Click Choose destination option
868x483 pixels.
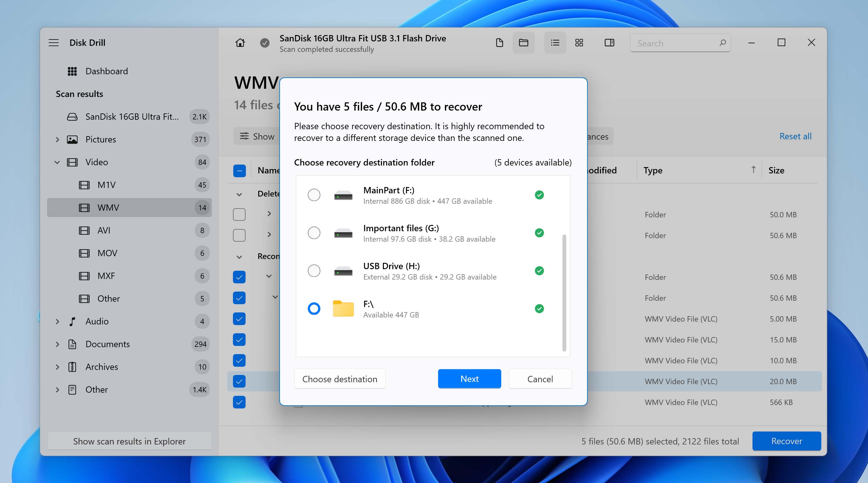[x=339, y=378]
